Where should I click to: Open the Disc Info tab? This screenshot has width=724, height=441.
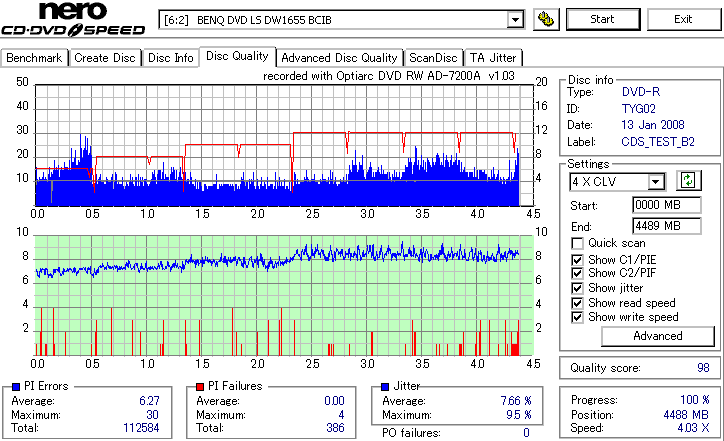170,58
